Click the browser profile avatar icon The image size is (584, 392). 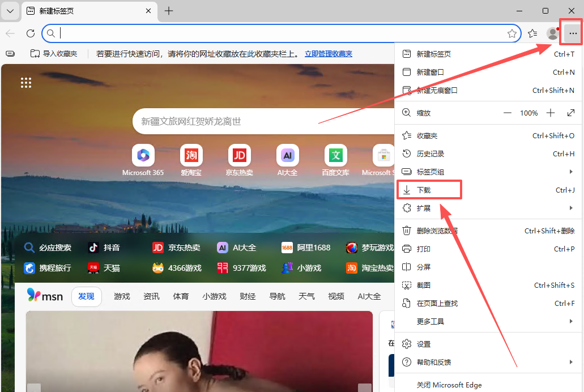click(552, 33)
